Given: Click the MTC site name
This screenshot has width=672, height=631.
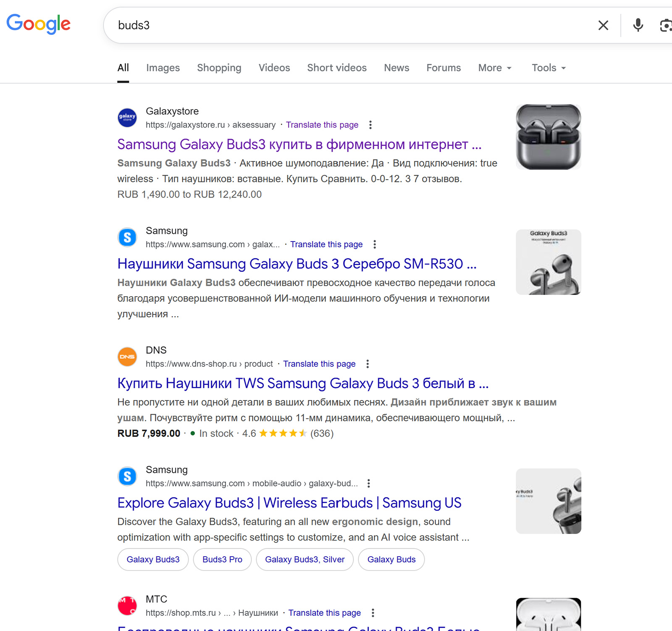Looking at the screenshot, I should click(156, 599).
